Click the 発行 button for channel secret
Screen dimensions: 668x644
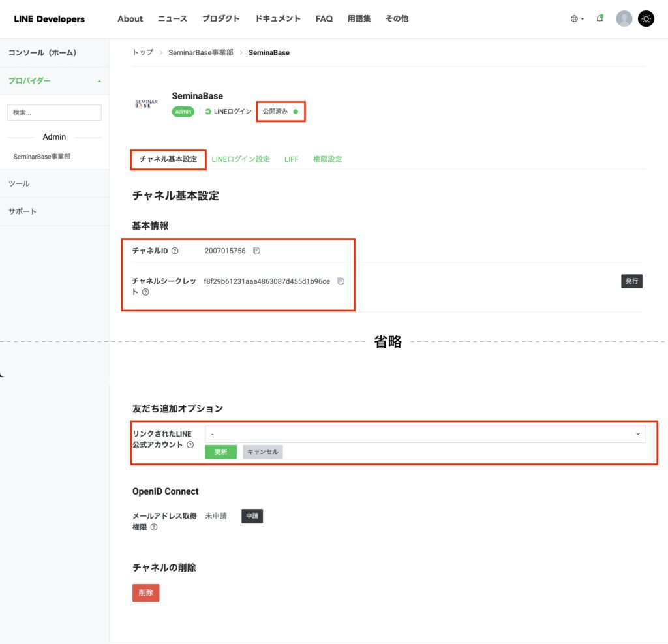631,281
